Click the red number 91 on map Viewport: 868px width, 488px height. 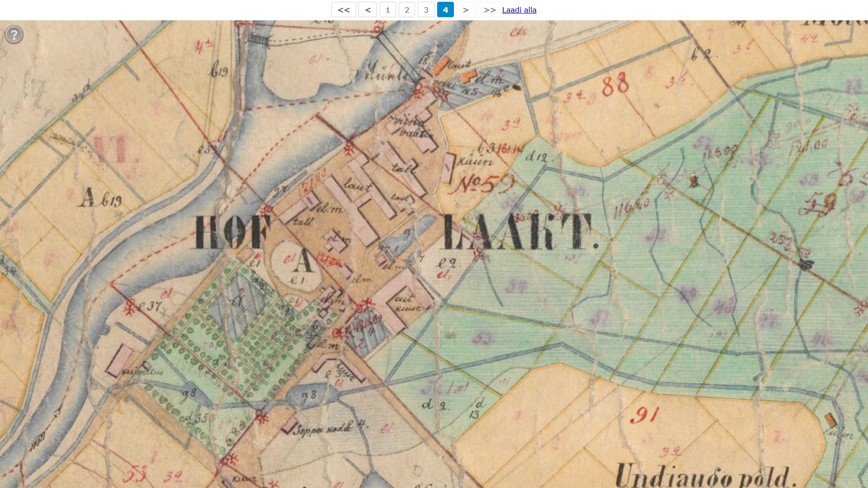(x=644, y=415)
